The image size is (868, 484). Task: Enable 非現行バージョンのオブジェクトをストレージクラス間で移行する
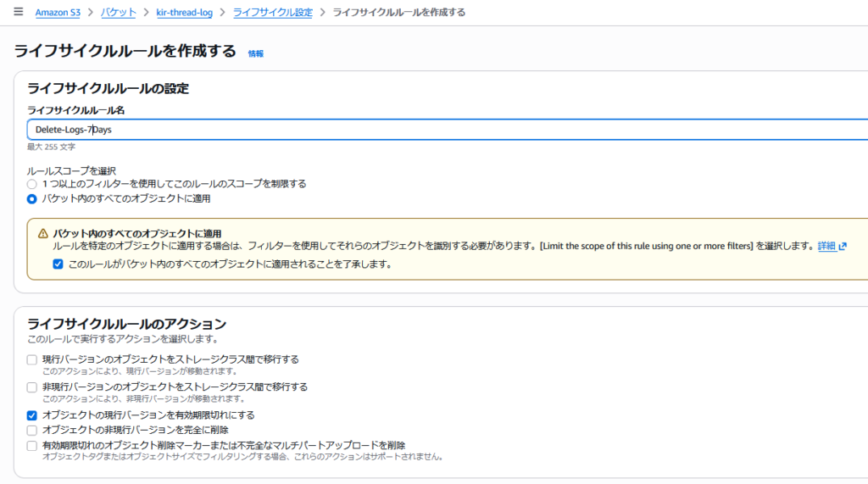tap(32, 387)
